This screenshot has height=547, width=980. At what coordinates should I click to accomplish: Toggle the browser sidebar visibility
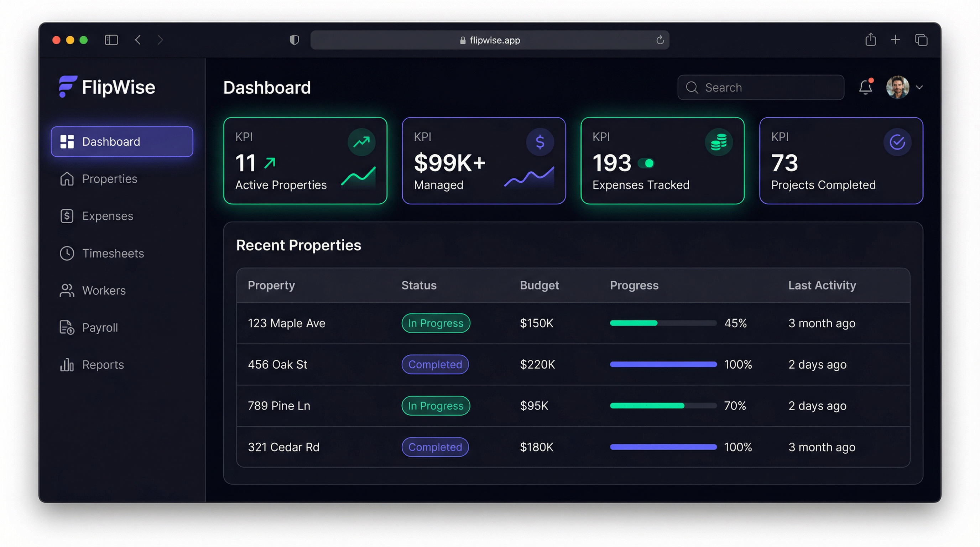[x=111, y=40]
